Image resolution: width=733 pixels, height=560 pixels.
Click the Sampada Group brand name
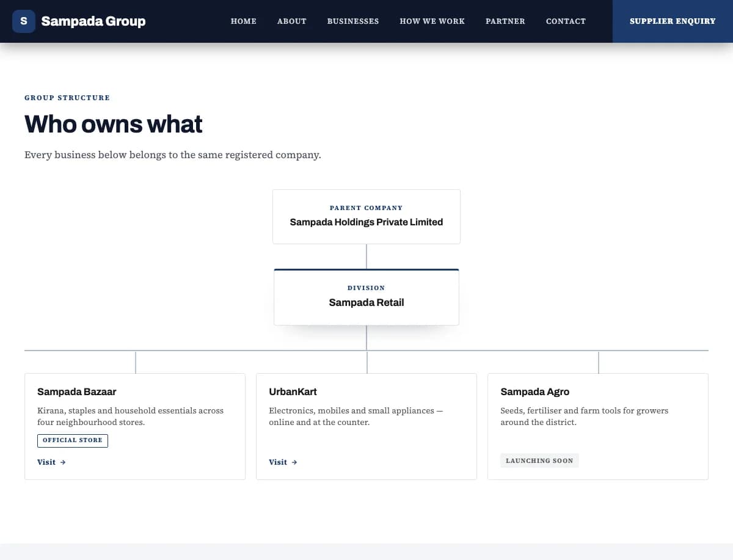pyautogui.click(x=93, y=21)
